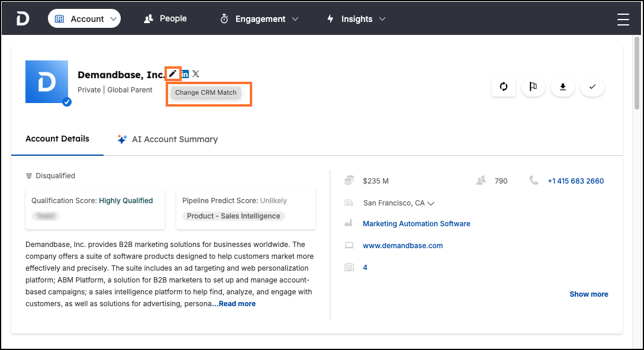Image resolution: width=644 pixels, height=350 pixels.
Task: Expand the San Francisco, CA location dropdown
Action: point(399,203)
